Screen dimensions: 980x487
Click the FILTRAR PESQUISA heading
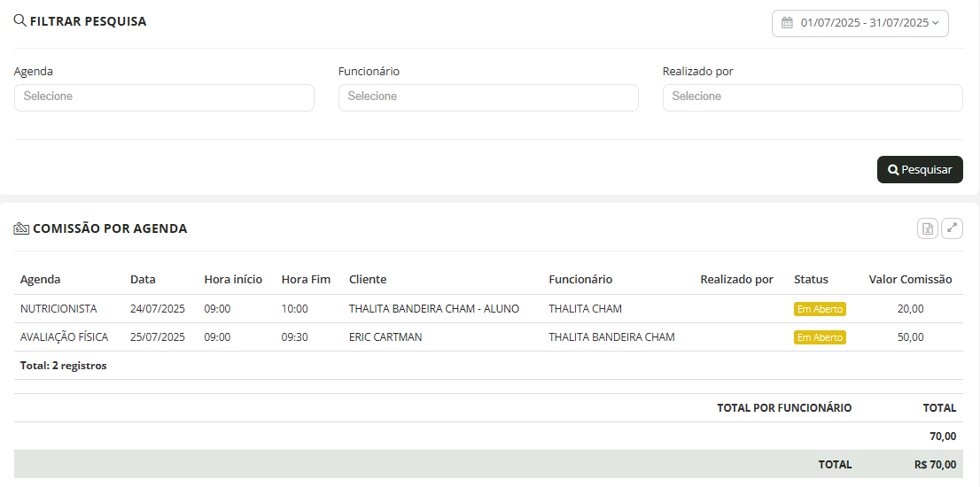click(88, 21)
